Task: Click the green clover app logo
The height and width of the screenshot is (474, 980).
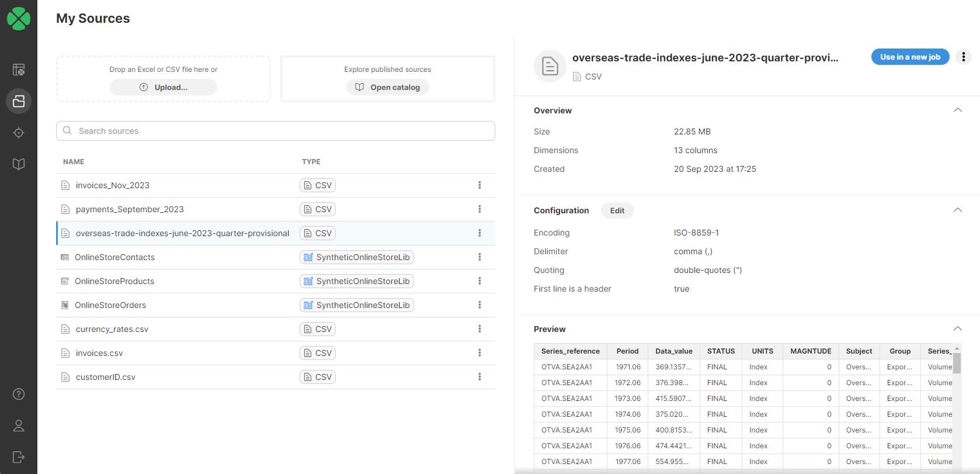Action: tap(19, 19)
